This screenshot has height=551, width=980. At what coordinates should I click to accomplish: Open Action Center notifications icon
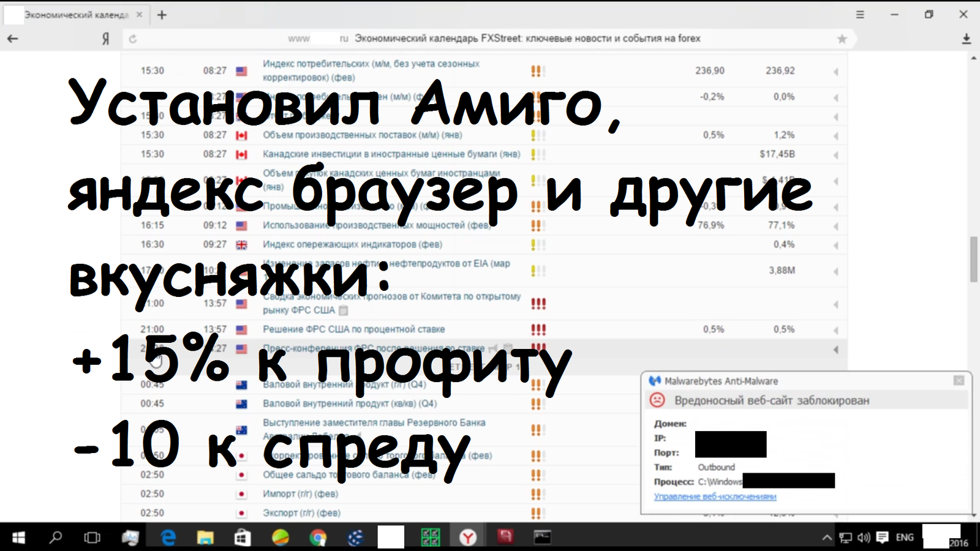pos(883,538)
